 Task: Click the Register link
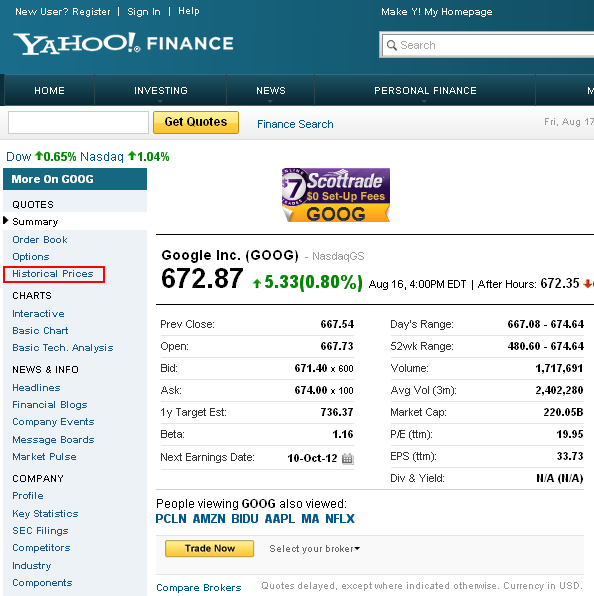pos(91,12)
